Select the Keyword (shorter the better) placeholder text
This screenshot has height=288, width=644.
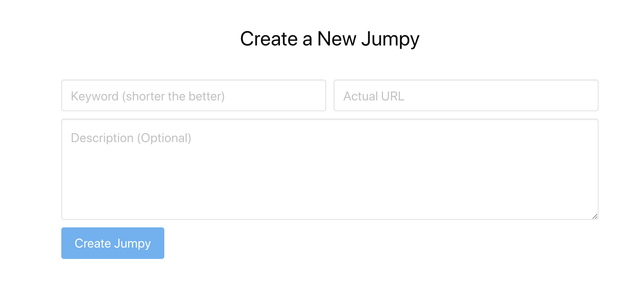pyautogui.click(x=148, y=96)
